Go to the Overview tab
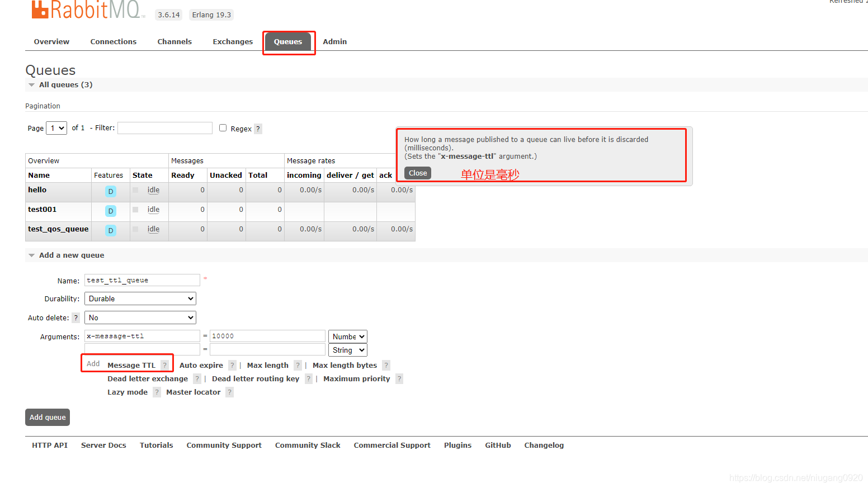Screen dimensions: 868x488 [x=51, y=42]
